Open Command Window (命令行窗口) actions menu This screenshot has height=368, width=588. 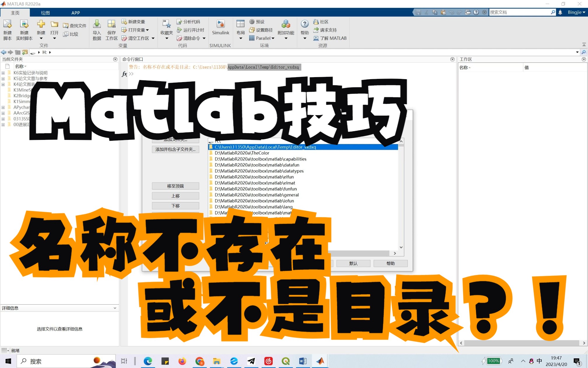pyautogui.click(x=452, y=59)
